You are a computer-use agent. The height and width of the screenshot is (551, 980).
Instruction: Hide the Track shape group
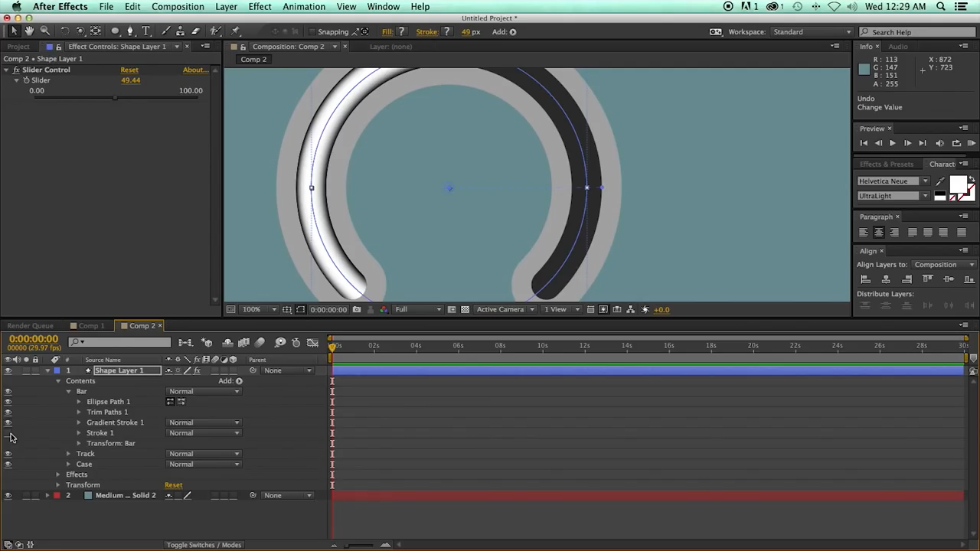pyautogui.click(x=8, y=454)
